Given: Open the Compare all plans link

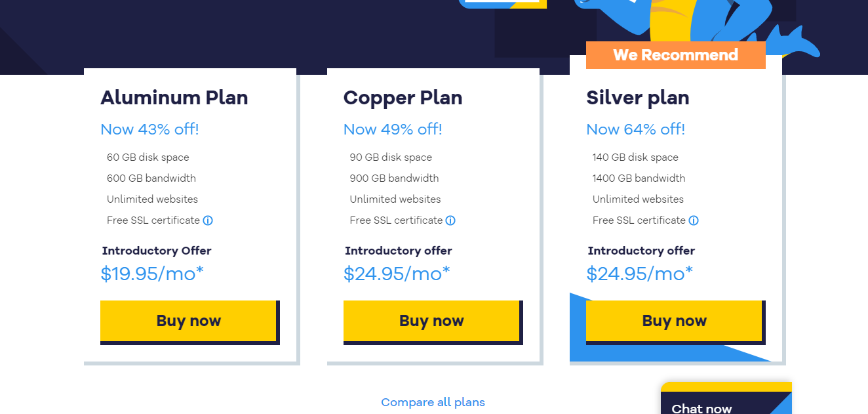Looking at the screenshot, I should pyautogui.click(x=433, y=402).
